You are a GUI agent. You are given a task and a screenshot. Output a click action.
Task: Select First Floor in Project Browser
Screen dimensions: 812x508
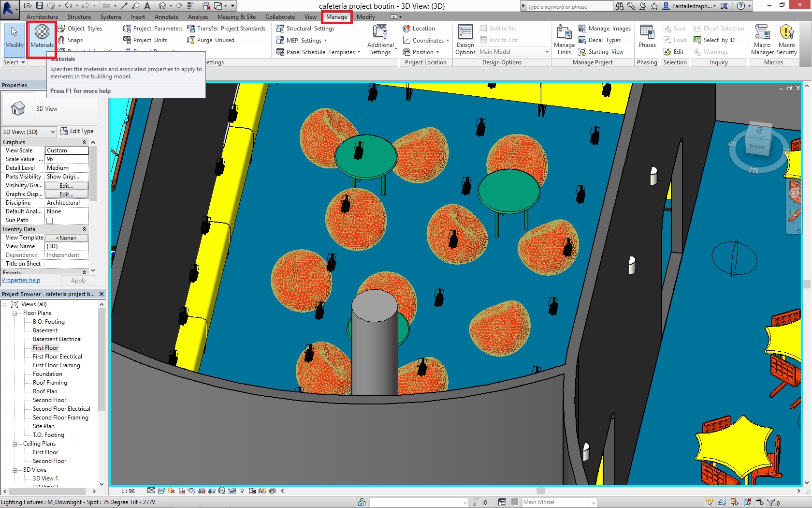pyautogui.click(x=45, y=347)
